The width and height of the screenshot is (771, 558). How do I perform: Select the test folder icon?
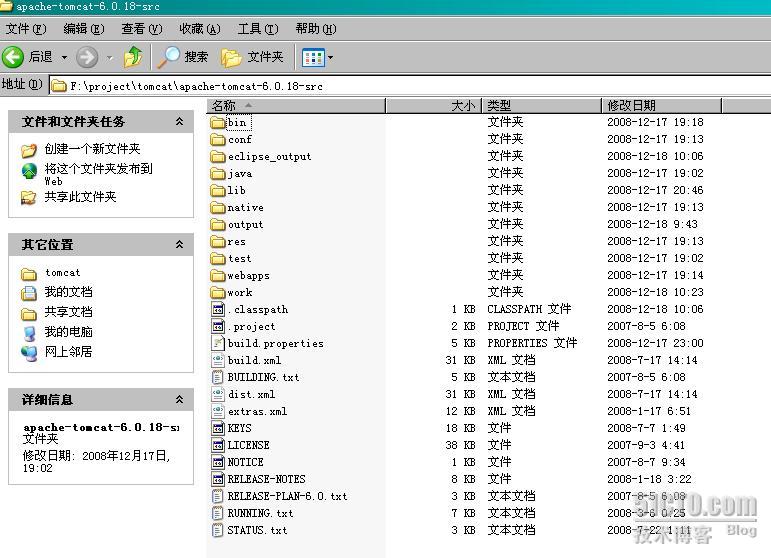tap(218, 259)
